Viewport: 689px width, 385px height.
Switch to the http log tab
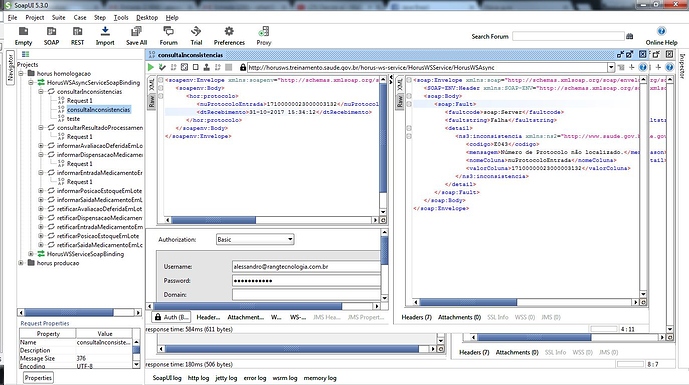(198, 378)
